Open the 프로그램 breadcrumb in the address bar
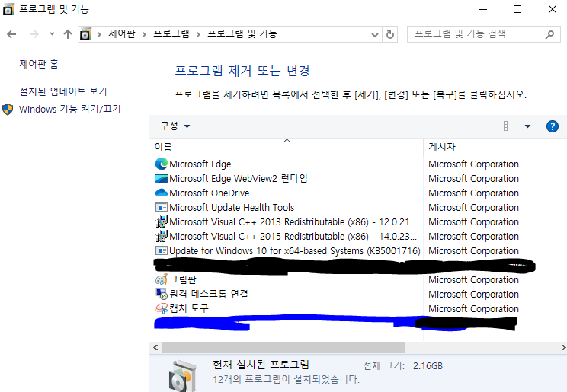This screenshot has width=567, height=392. click(x=171, y=34)
